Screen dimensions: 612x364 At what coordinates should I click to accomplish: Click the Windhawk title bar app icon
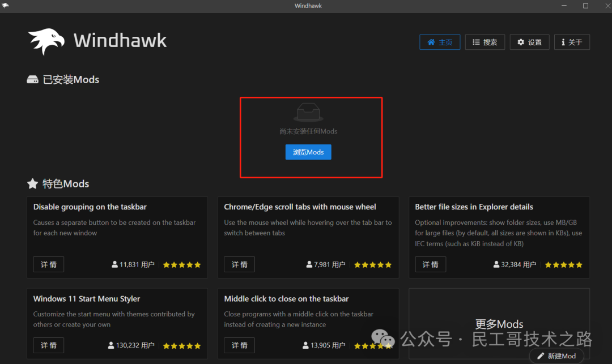point(5,6)
